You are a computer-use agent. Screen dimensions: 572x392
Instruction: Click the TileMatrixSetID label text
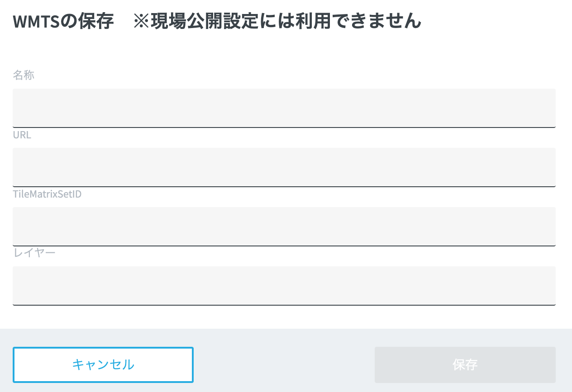(x=47, y=194)
